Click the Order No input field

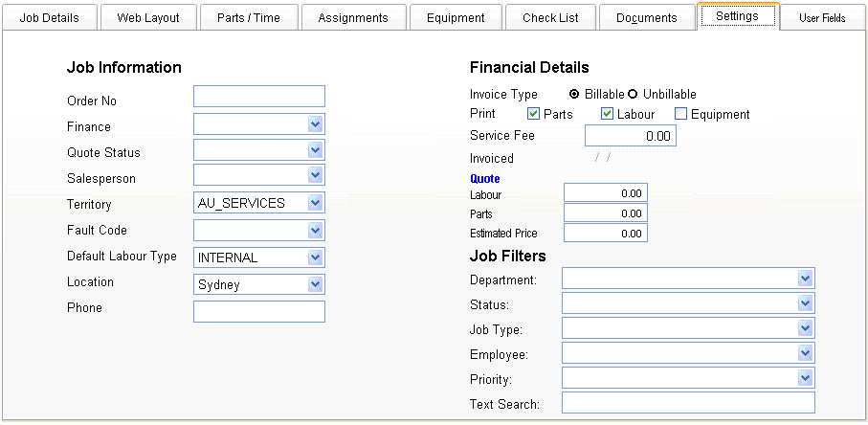point(258,97)
